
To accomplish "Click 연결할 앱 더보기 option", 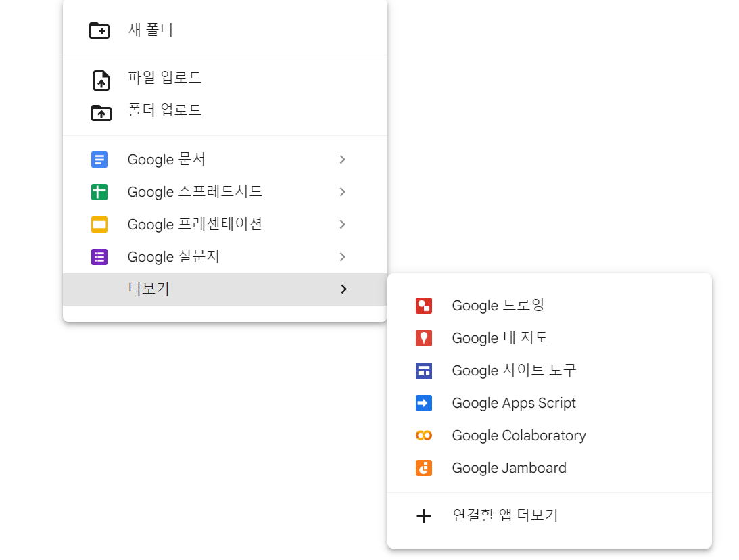I will pos(550,515).
